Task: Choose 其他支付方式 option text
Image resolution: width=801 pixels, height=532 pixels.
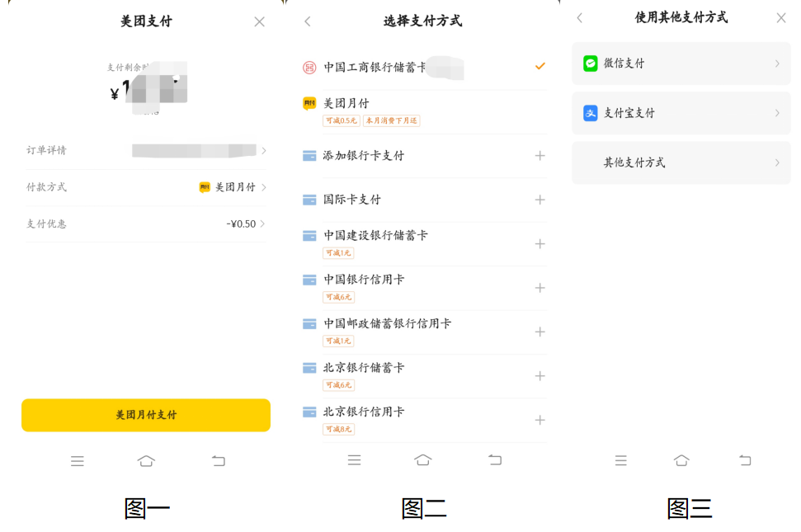Action: tap(634, 162)
